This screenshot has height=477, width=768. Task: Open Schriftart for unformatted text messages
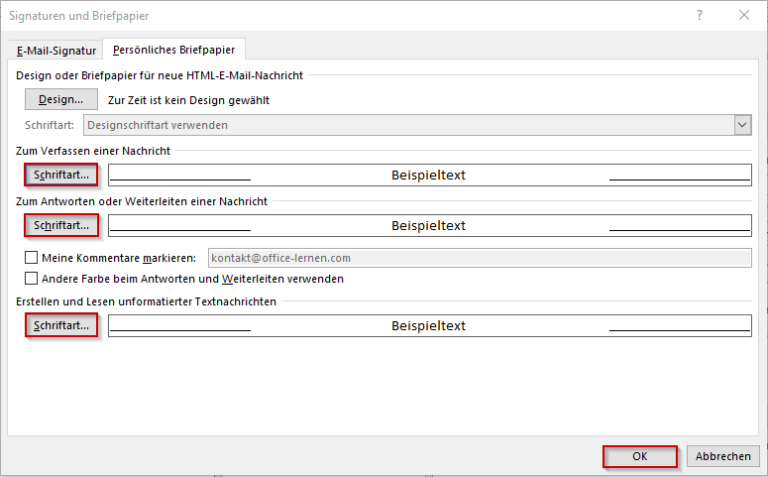[x=61, y=326]
